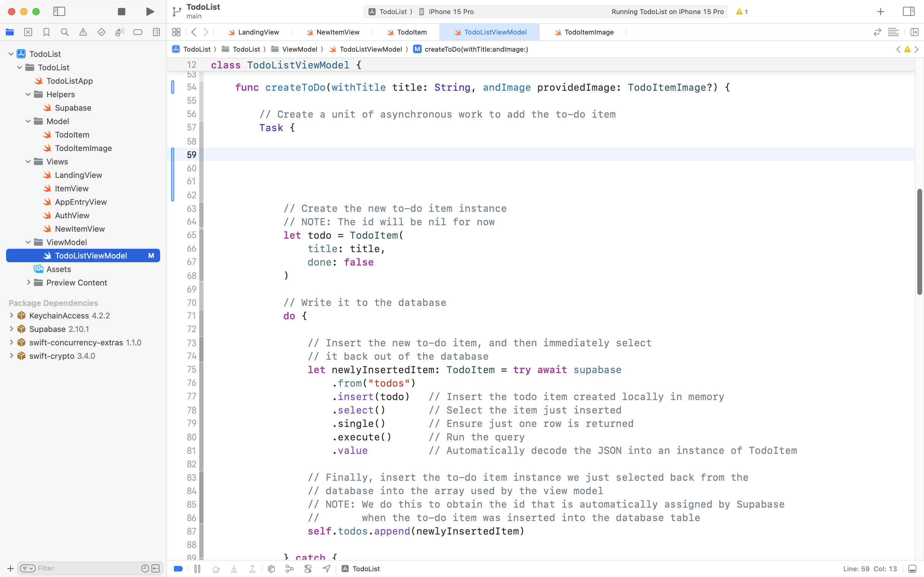The height and width of the screenshot is (577, 924).
Task: Collapse the Helpers folder
Action: click(28, 94)
